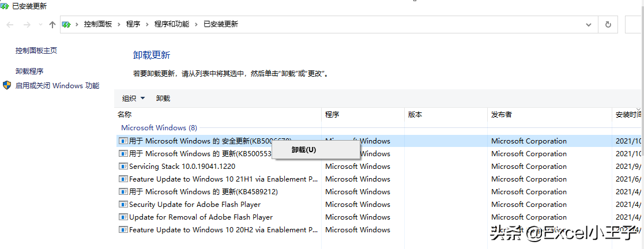Sort by the 版本 column header
The image size is (644, 249).
pos(415,115)
